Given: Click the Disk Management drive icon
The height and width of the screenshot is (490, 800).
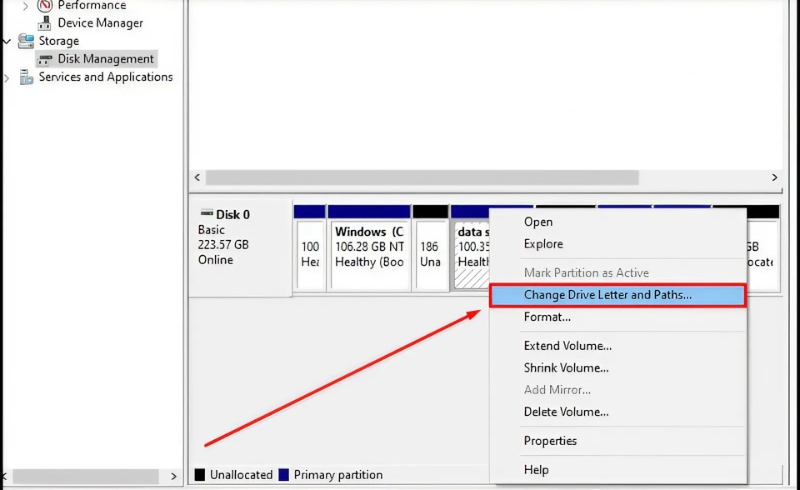Looking at the screenshot, I should point(45,59).
